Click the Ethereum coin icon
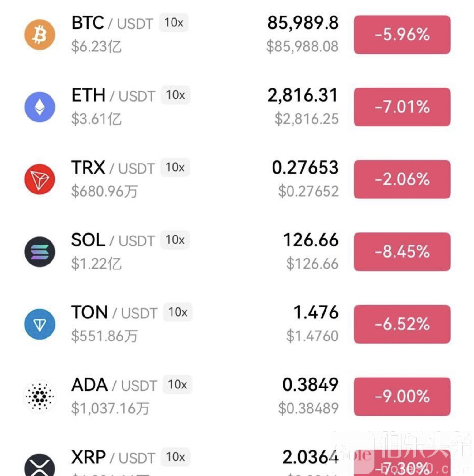Image resolution: width=474 pixels, height=476 pixels. (x=40, y=107)
